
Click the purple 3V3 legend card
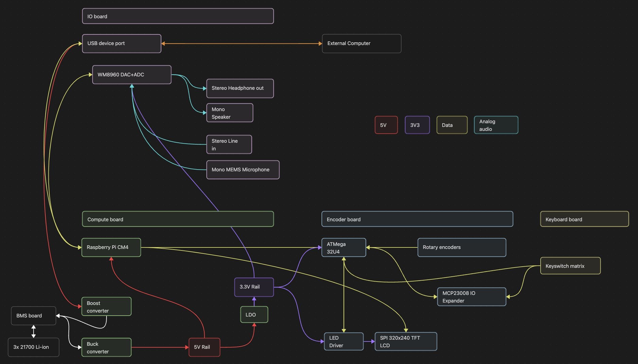coord(417,125)
